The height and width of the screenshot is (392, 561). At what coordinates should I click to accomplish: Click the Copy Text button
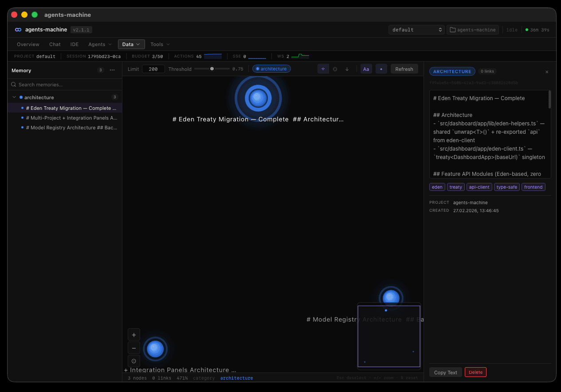(x=445, y=373)
